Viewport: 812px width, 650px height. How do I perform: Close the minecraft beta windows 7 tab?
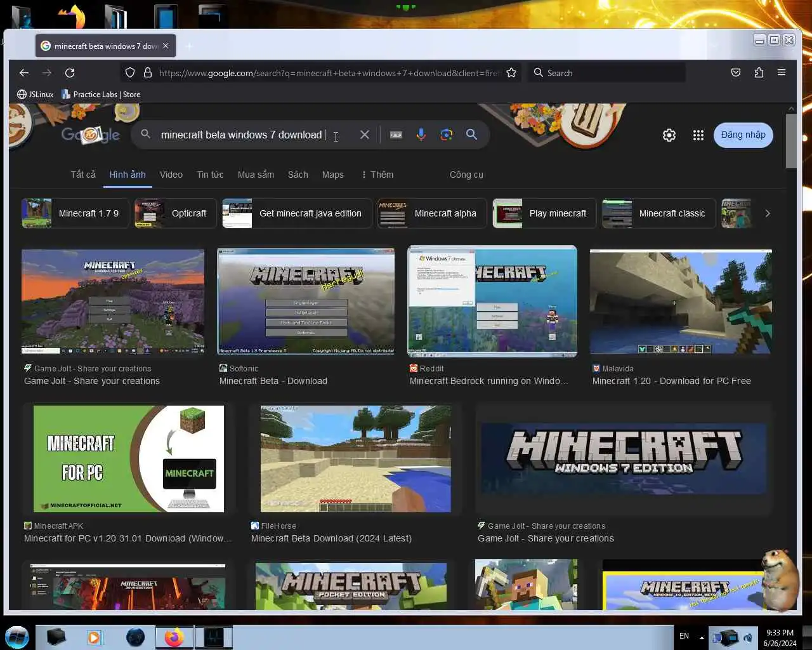[166, 46]
